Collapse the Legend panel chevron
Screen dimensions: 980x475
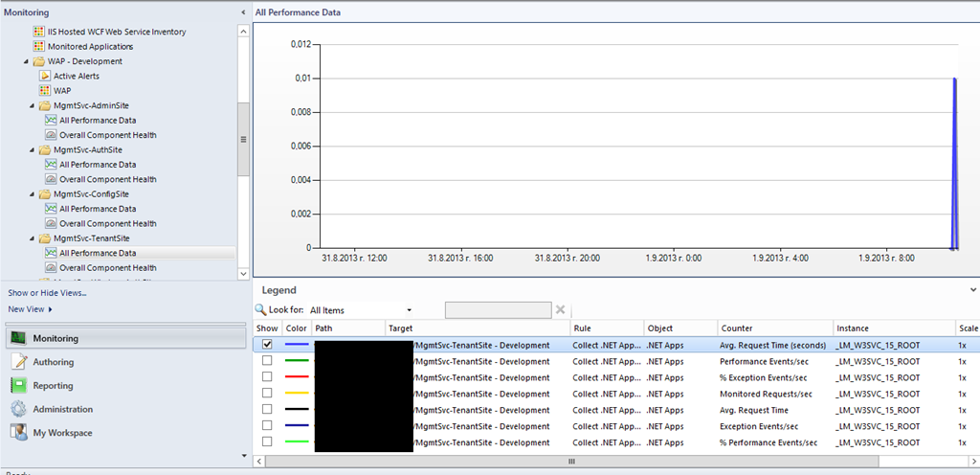(x=971, y=289)
